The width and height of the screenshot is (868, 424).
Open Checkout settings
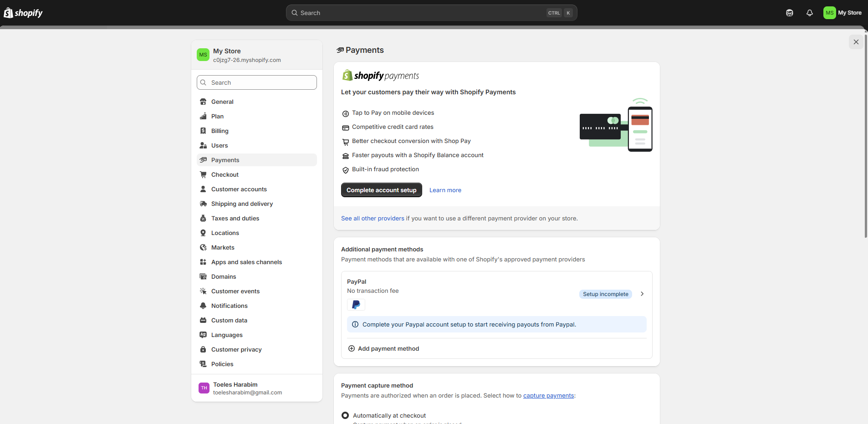click(257, 174)
